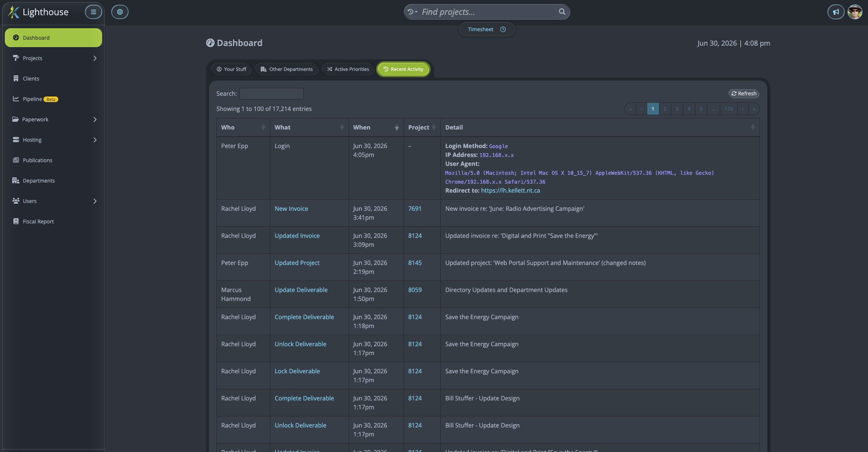Click the Publications newspaper icon
This screenshot has width=868, height=452.
16,160
